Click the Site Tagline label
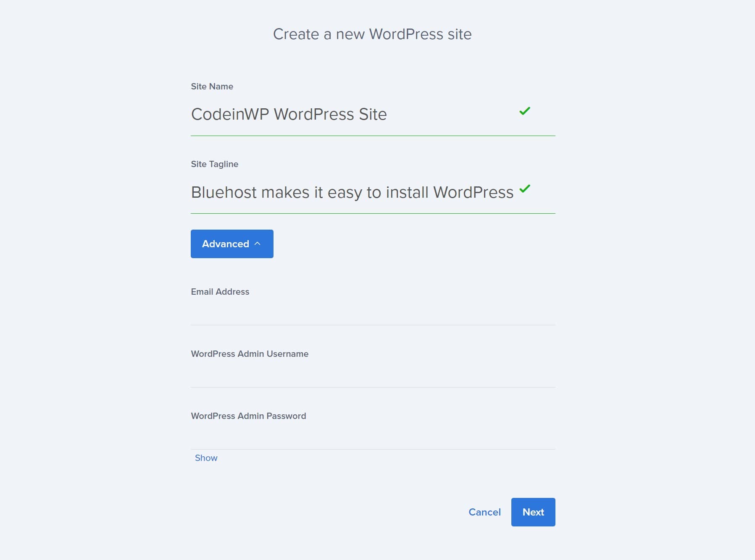 [x=214, y=164]
